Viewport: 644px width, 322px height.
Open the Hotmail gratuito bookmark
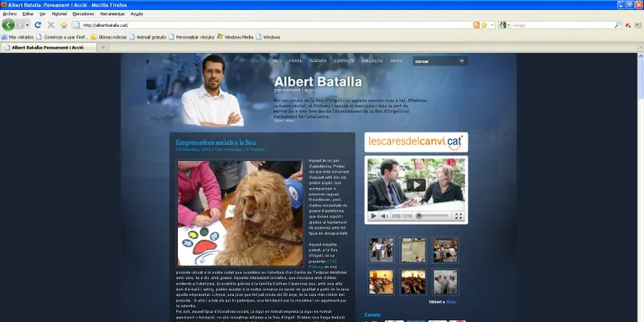tap(148, 37)
